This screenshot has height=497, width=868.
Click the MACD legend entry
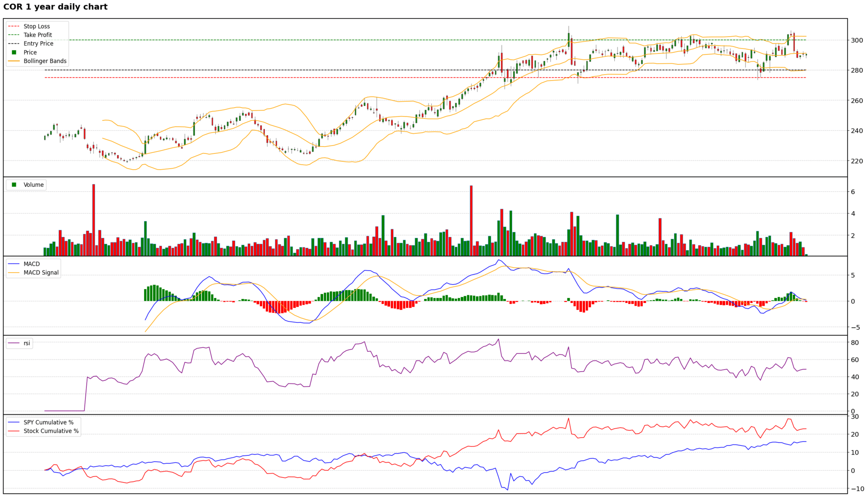[x=32, y=264]
